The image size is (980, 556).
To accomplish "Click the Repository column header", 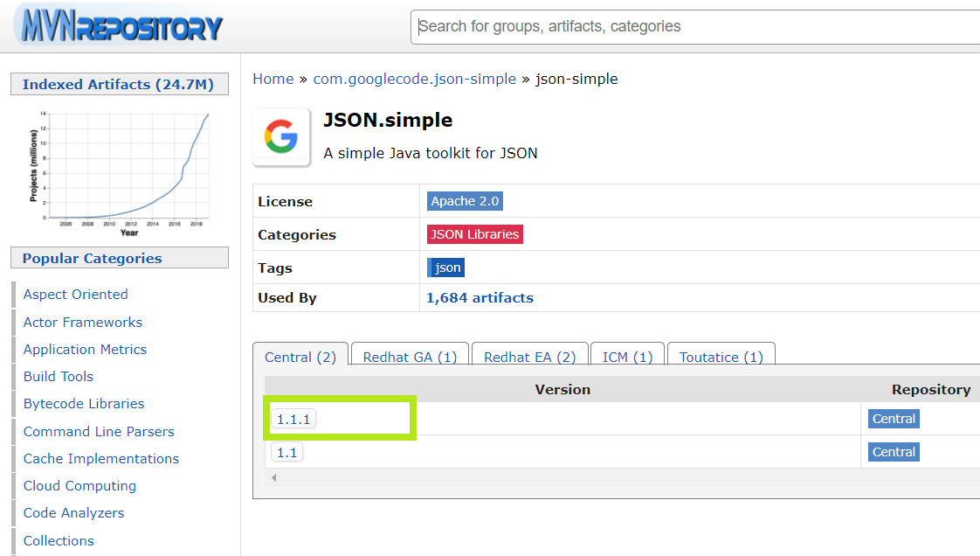I will click(x=930, y=390).
